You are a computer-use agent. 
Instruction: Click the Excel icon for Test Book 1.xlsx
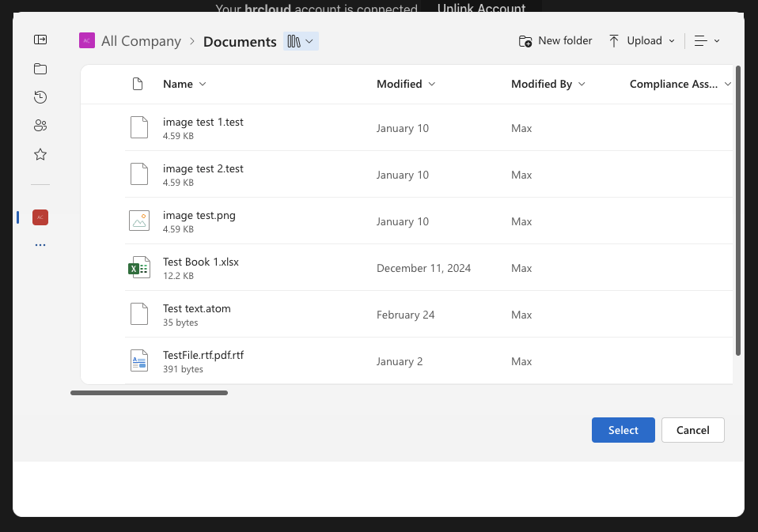point(139,267)
